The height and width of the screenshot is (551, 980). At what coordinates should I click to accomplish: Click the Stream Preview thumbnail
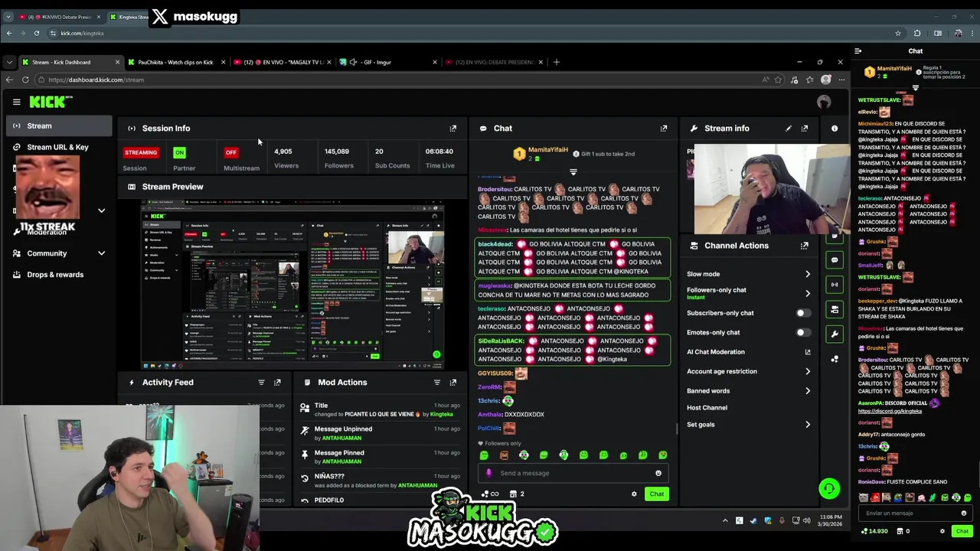[292, 285]
